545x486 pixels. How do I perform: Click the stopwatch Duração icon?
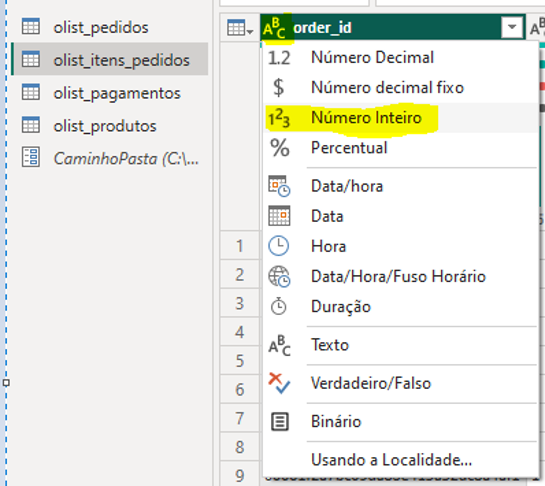tap(278, 306)
